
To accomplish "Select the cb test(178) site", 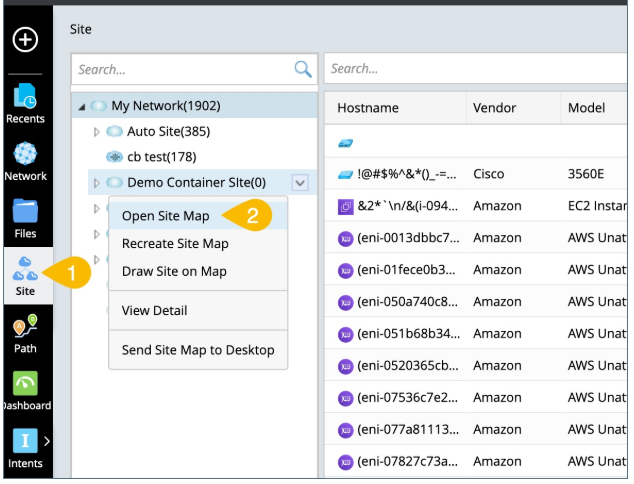I will pos(161,157).
